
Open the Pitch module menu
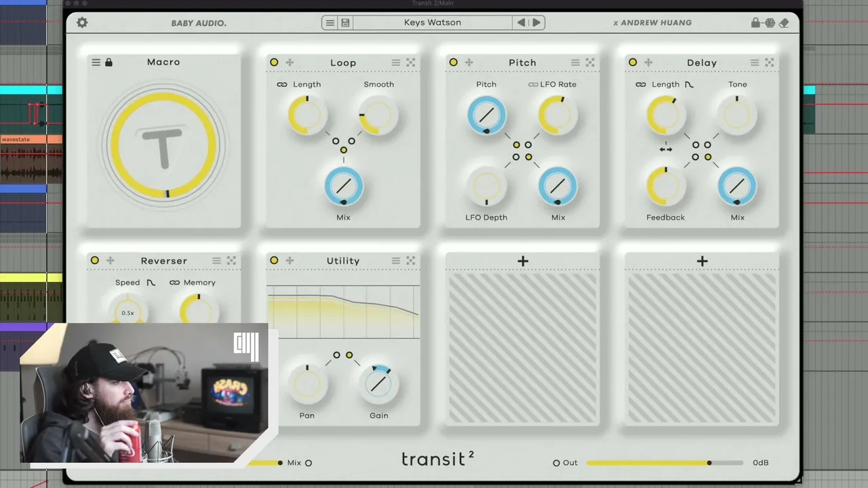pos(575,62)
